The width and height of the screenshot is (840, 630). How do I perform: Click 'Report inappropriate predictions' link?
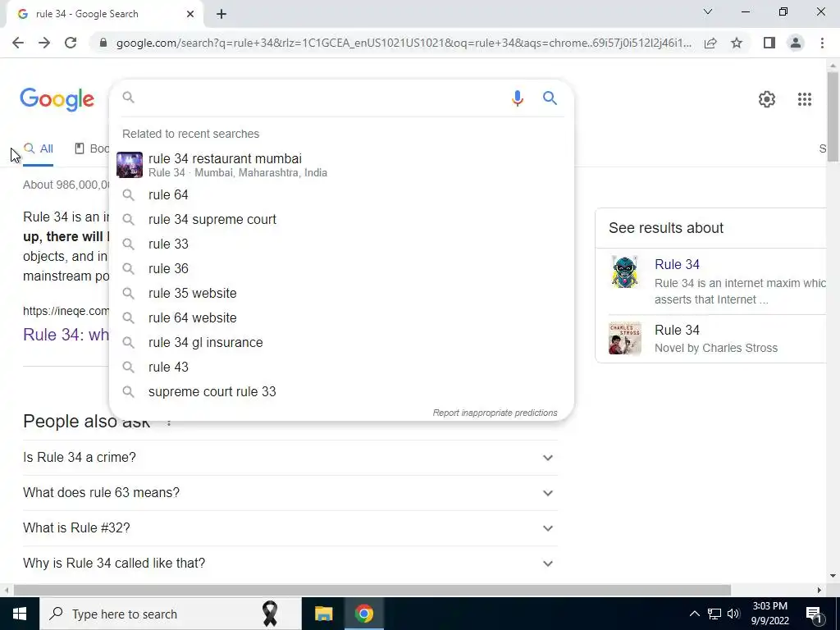pyautogui.click(x=495, y=413)
